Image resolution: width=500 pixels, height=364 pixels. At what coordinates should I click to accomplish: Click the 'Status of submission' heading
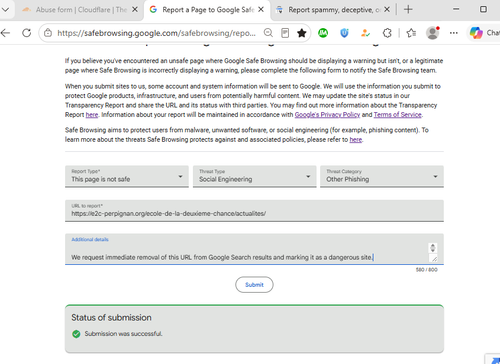111,318
